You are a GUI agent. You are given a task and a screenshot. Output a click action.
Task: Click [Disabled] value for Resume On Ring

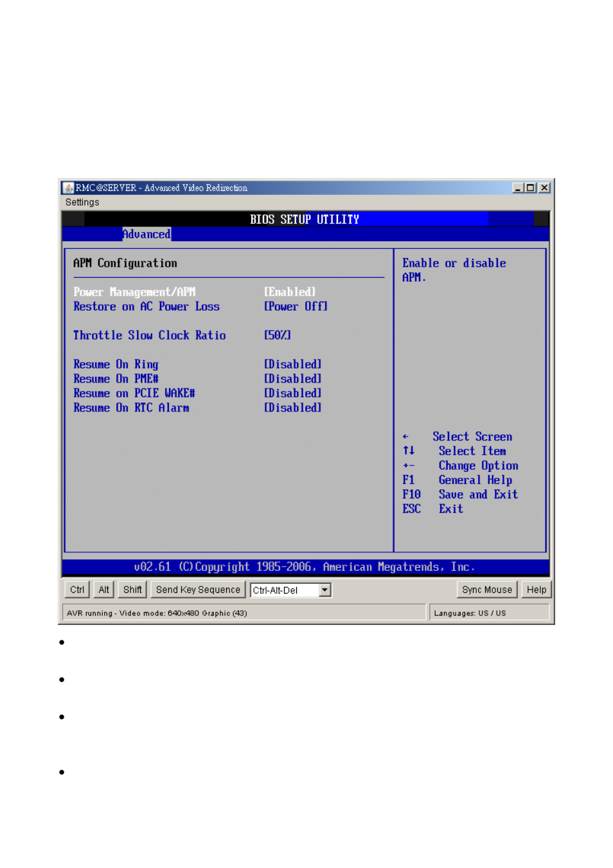pyautogui.click(x=293, y=365)
